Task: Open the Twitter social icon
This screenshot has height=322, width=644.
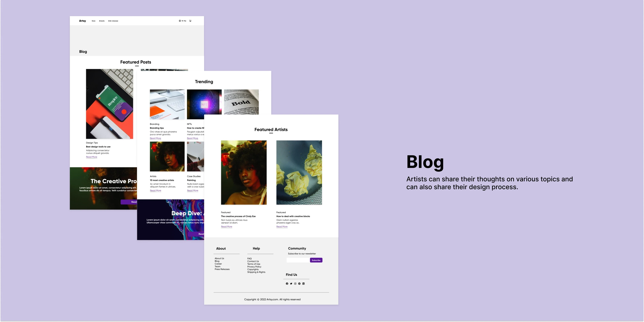Action: pyautogui.click(x=291, y=284)
